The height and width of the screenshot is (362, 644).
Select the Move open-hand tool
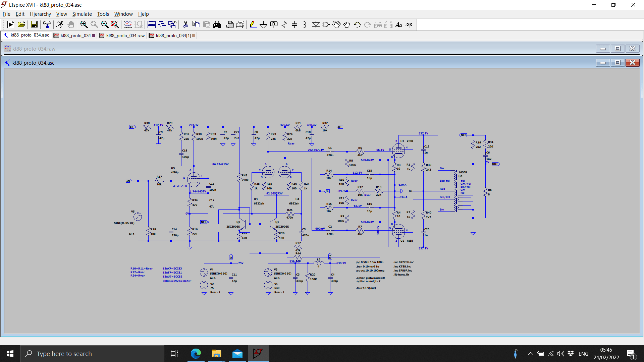336,24
